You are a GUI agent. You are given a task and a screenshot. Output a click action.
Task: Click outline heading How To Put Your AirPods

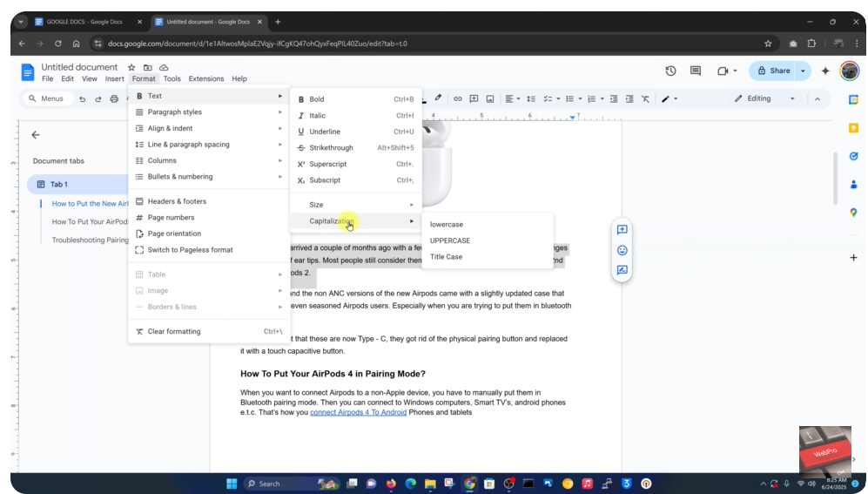(x=90, y=221)
